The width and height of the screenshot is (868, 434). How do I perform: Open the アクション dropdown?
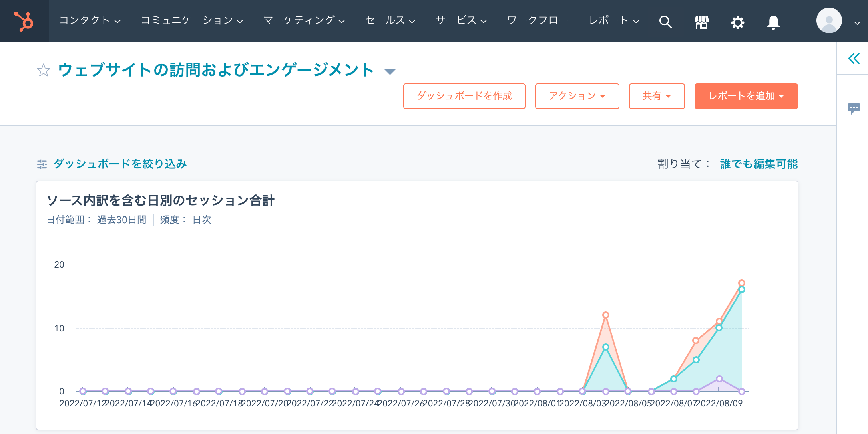tap(577, 96)
